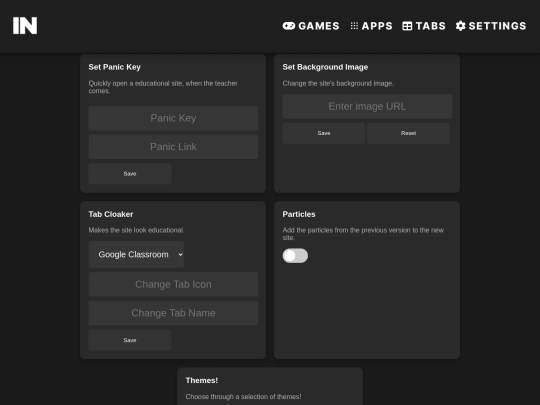Open the Google Classroom cloak dropdown
The image size is (540, 405).
coord(136,255)
